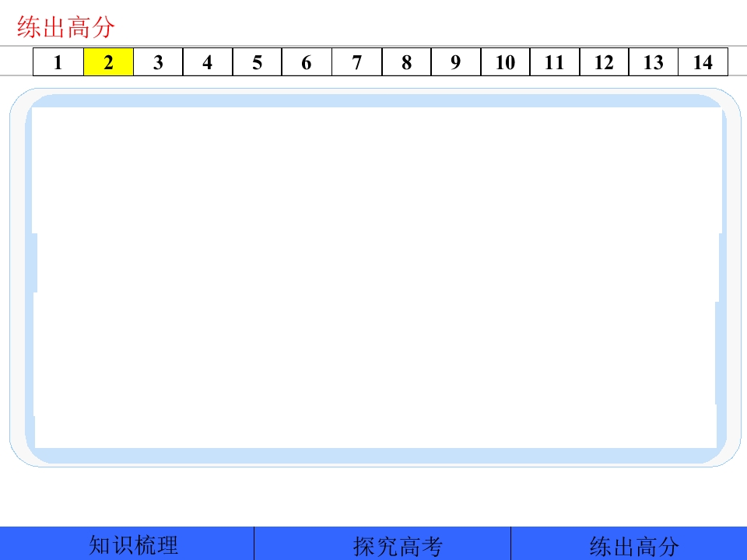Choose question number 7

pyautogui.click(x=357, y=62)
